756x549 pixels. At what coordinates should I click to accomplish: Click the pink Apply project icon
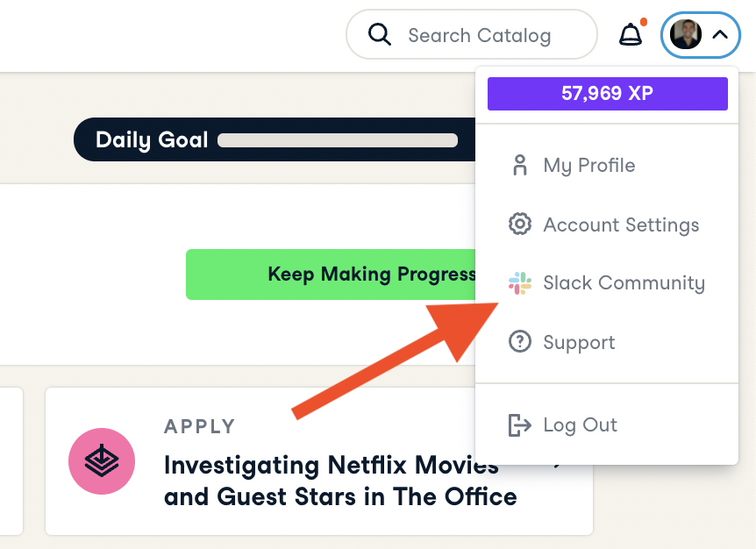point(102,460)
